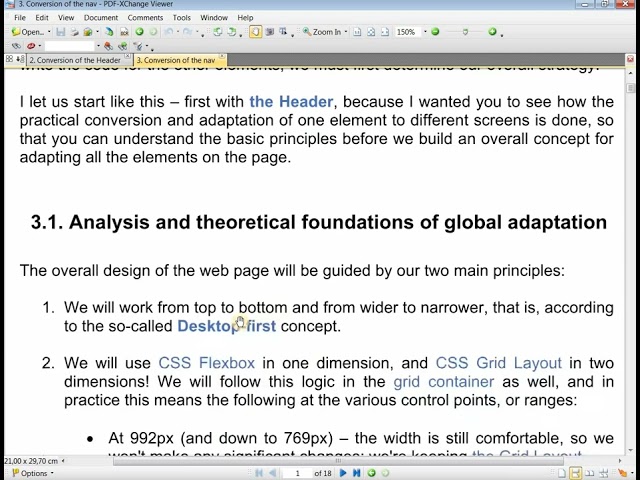640x480 pixels.
Task: Open the Comments menu
Action: pyautogui.click(x=145, y=18)
